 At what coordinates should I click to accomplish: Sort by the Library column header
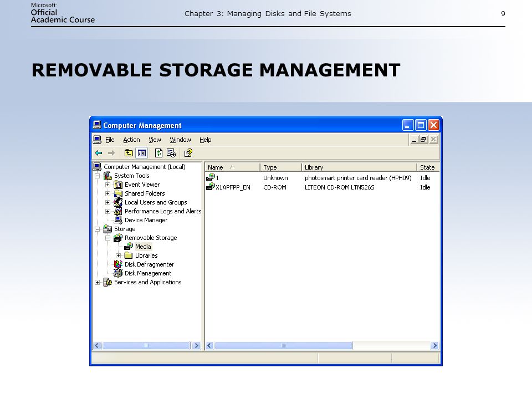(359, 167)
